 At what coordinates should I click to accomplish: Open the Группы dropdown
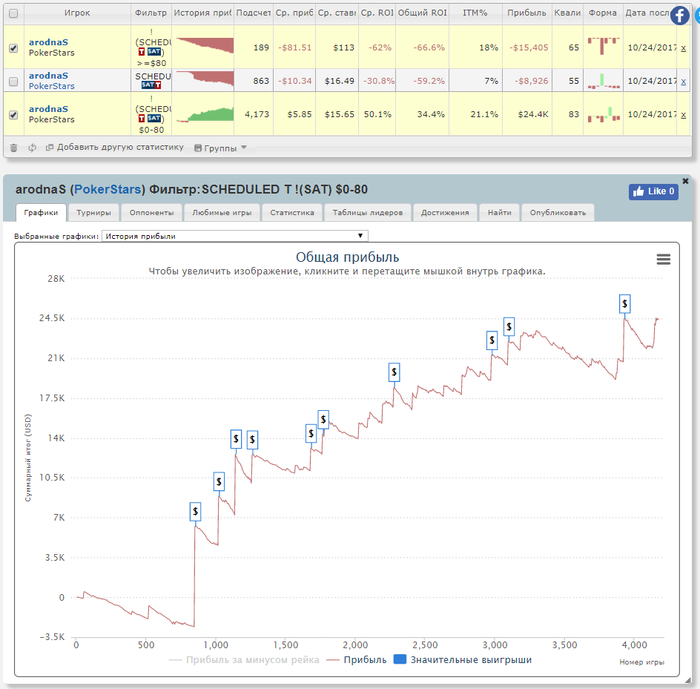(220, 148)
